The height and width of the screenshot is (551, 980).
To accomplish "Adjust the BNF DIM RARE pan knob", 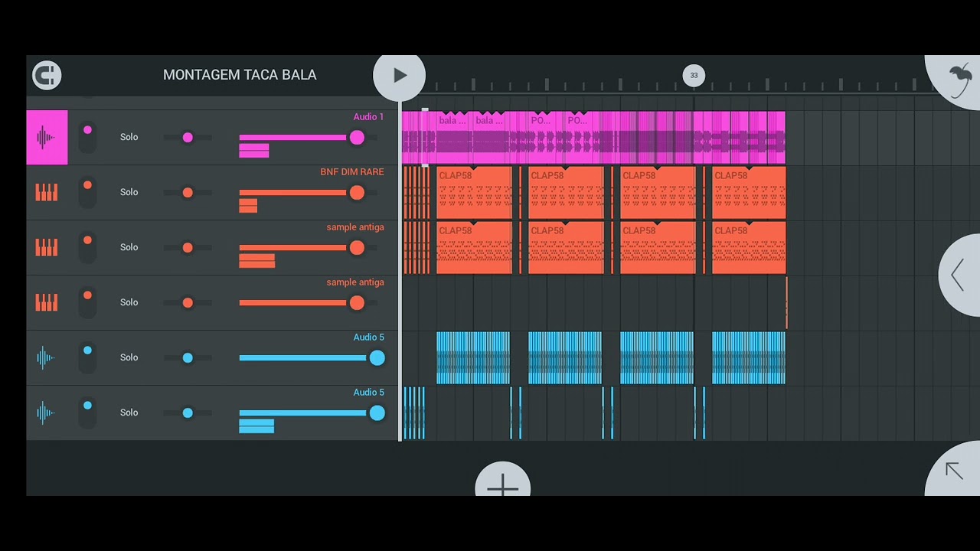I will coord(188,192).
